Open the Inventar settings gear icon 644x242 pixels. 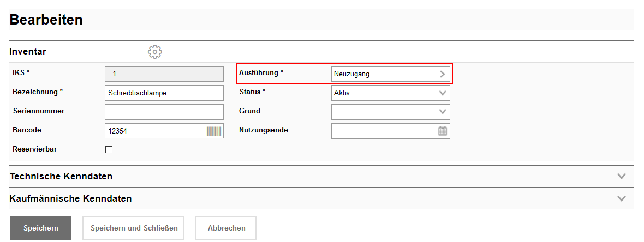pyautogui.click(x=155, y=52)
